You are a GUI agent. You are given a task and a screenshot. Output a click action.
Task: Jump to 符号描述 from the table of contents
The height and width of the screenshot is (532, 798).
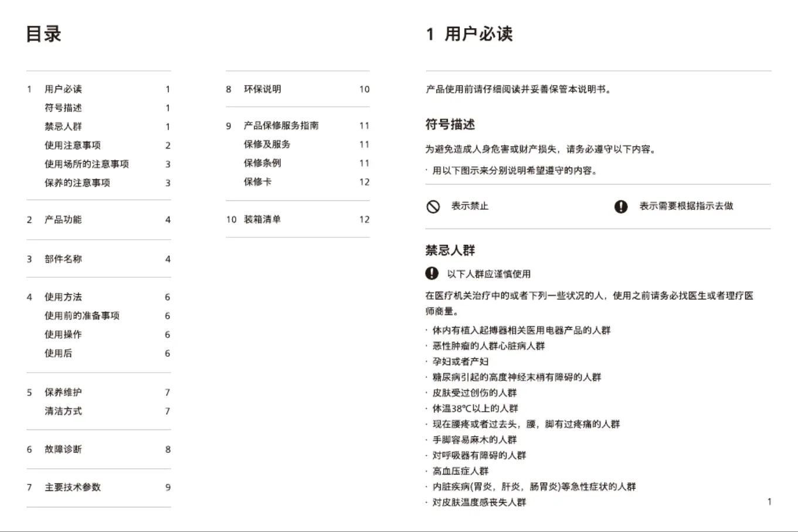click(x=63, y=108)
